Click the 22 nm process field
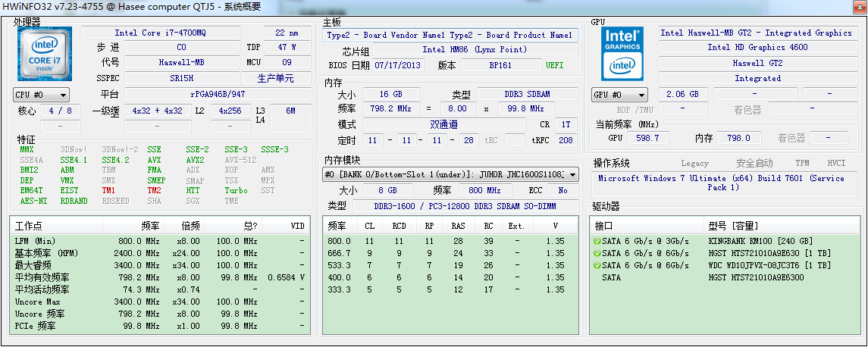 coord(287,33)
